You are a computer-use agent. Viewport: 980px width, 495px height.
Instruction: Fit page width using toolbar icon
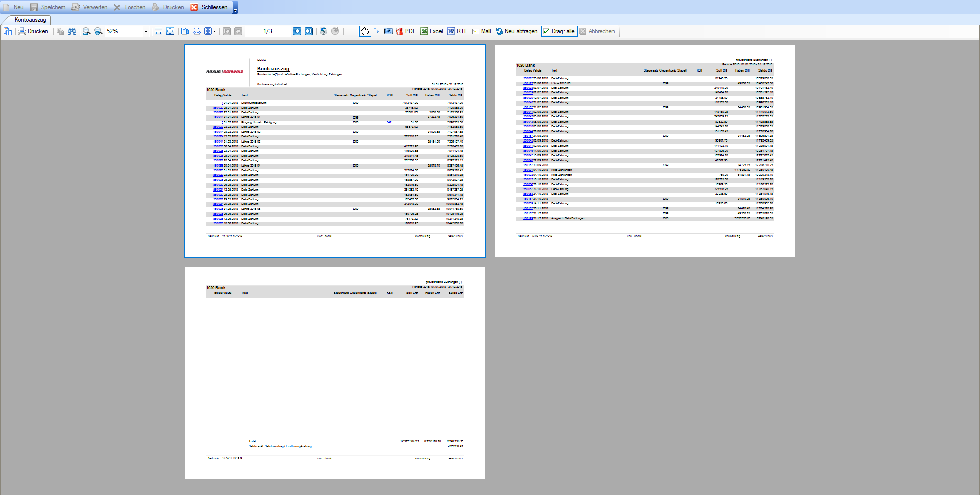(x=158, y=31)
